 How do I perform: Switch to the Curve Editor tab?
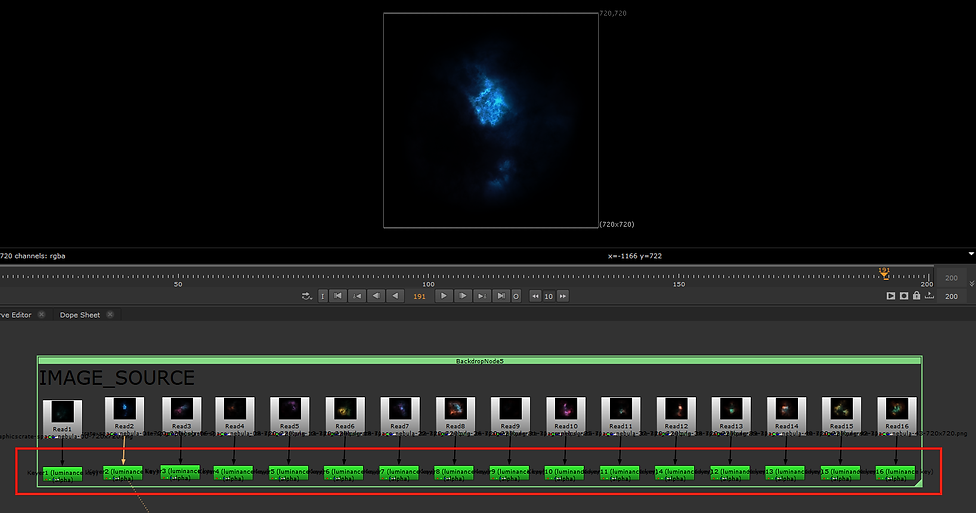16,315
